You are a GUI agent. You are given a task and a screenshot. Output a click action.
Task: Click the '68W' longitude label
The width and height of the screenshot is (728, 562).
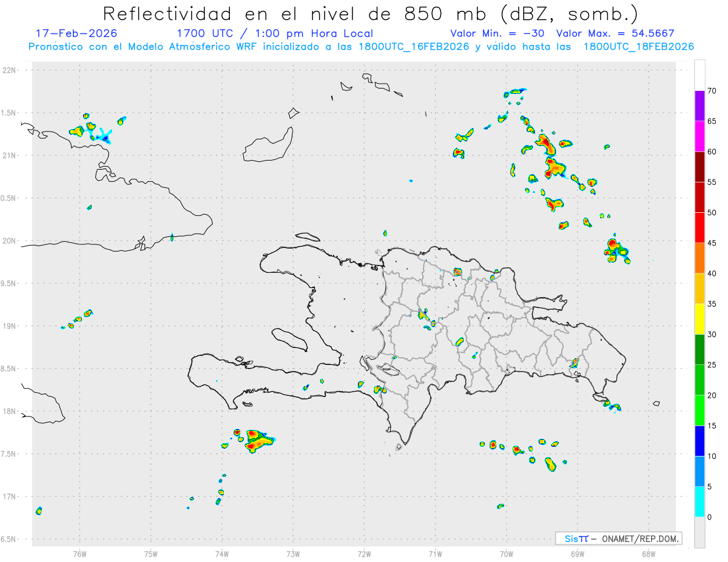649,554
